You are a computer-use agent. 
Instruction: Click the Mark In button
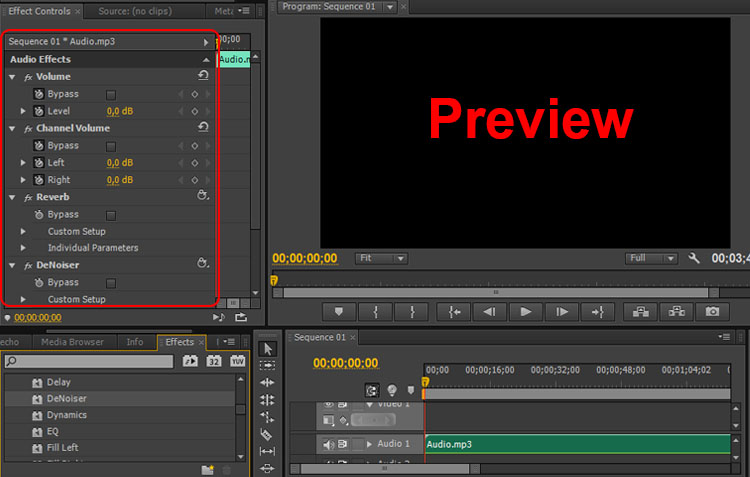(375, 312)
